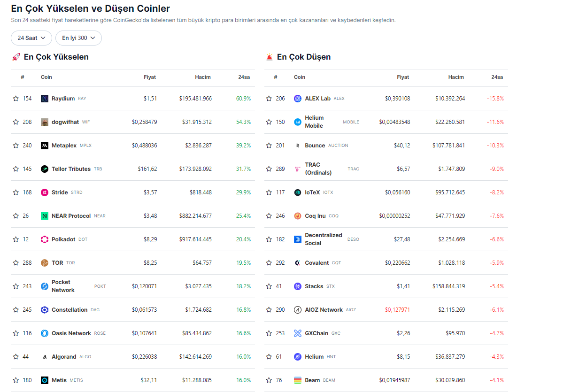The image size is (571, 392).
Task: Click rank 288 in the TOR row
Action: (27, 263)
